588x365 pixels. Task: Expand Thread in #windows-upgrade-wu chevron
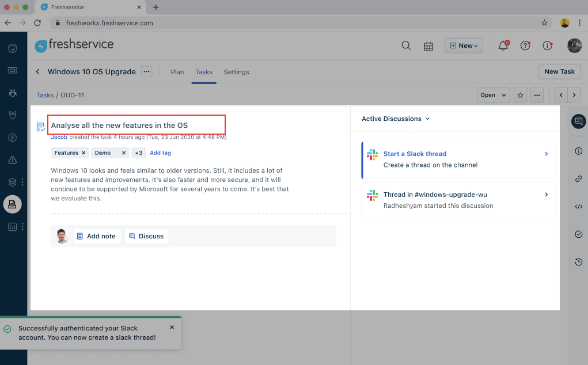tap(547, 195)
